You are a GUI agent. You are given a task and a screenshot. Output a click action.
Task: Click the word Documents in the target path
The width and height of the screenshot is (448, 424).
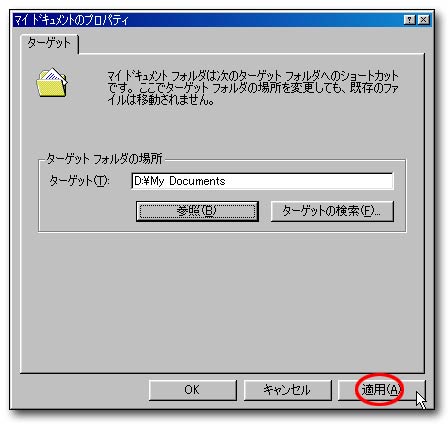point(197,181)
